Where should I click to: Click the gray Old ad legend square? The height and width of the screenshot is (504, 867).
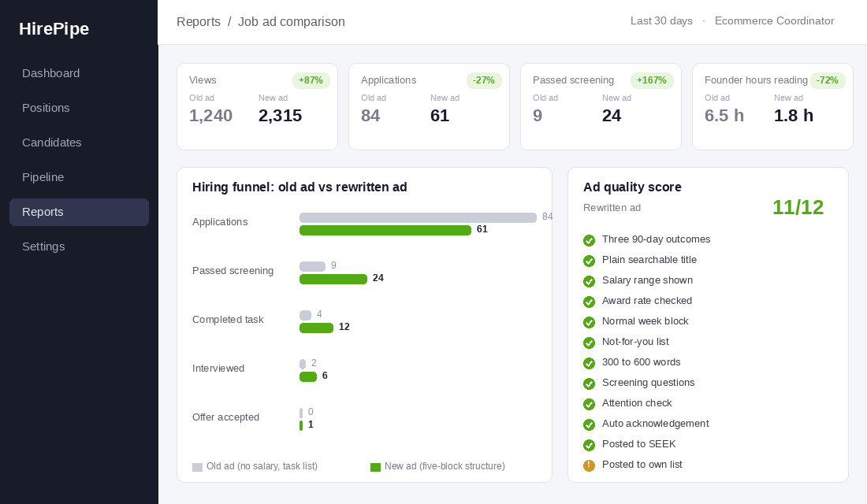[197, 467]
